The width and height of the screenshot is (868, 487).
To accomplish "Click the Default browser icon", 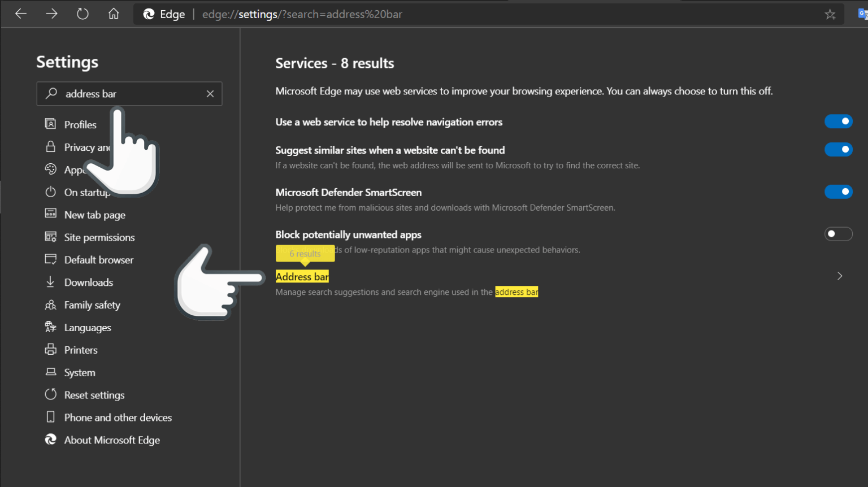I will pos(50,259).
